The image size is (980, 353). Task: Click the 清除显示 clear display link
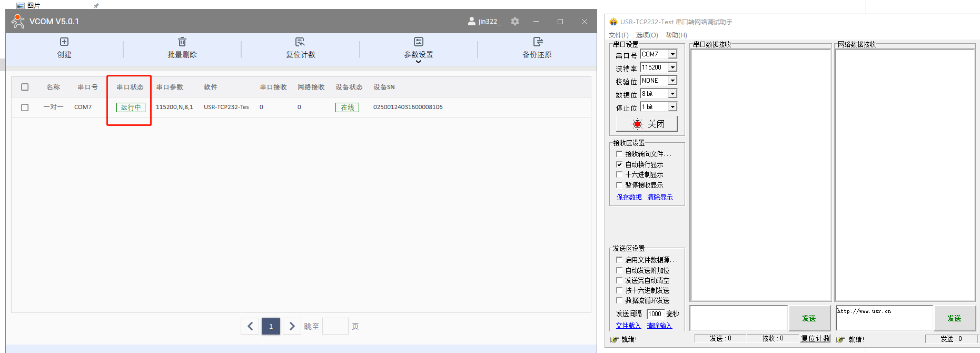click(660, 197)
